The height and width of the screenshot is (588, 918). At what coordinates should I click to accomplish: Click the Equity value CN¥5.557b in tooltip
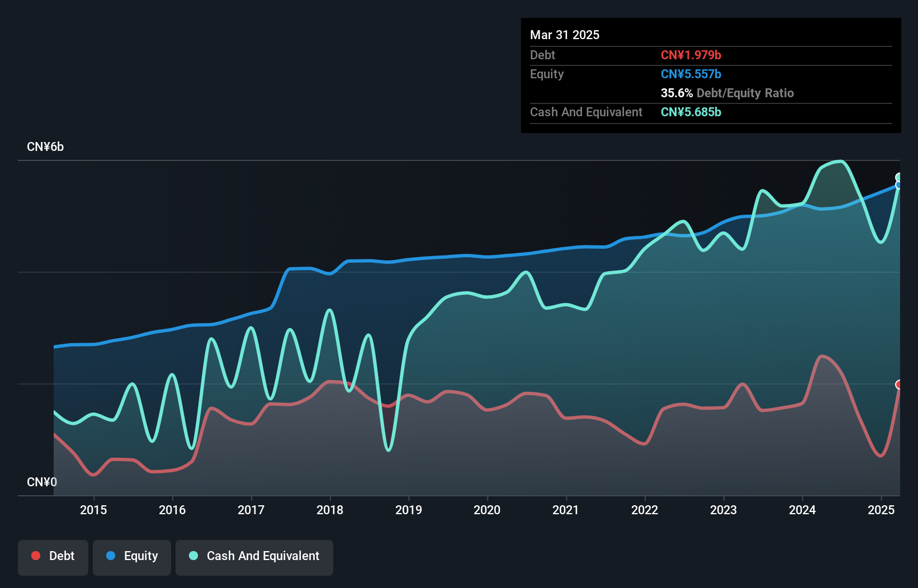point(691,74)
